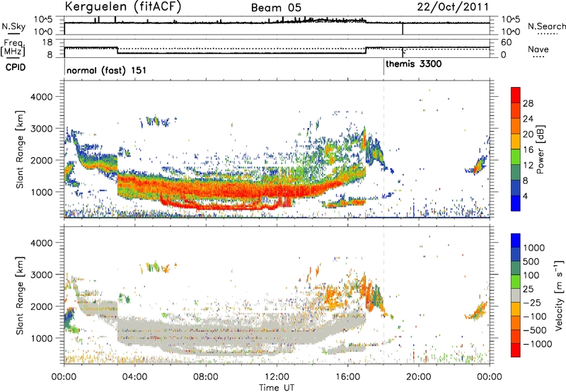This screenshot has height=392, width=566.
Task: Click the '4' tick on Power colorbar
Action: pyautogui.click(x=525, y=196)
